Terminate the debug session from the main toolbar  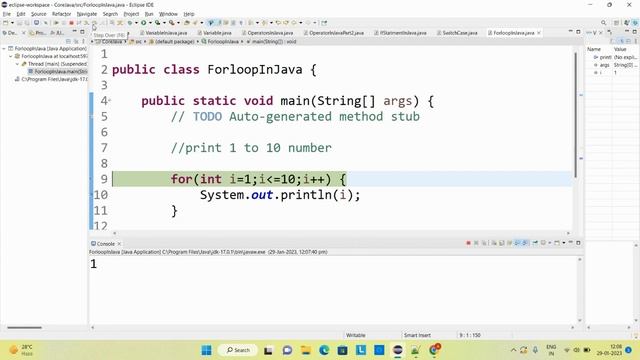point(71,23)
